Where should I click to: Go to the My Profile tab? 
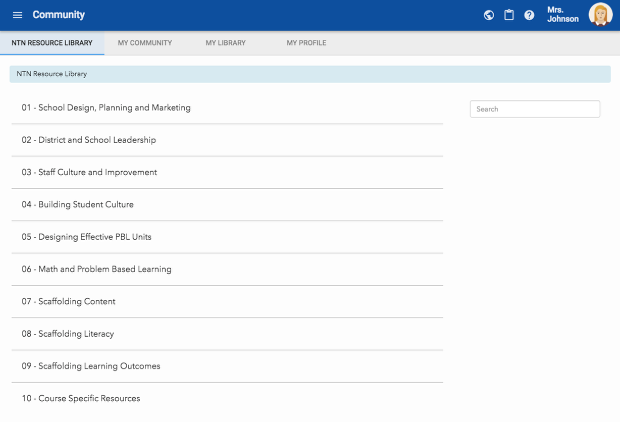306,43
